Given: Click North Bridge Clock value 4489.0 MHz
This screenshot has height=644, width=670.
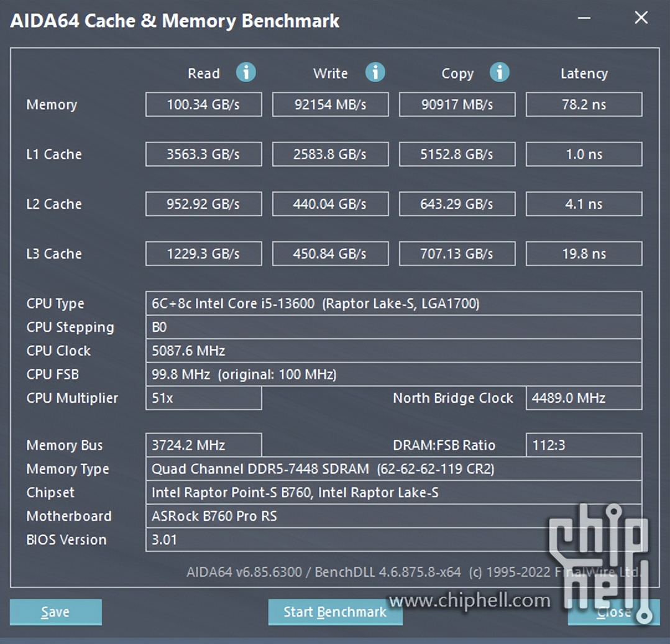Looking at the screenshot, I should click(584, 398).
